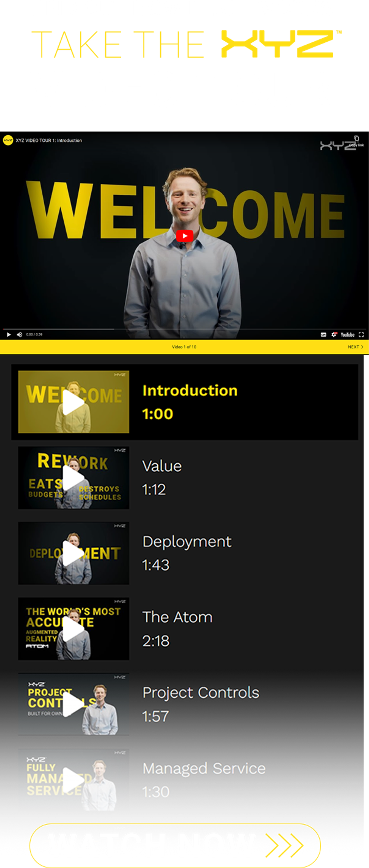Click the yellow triple-chevron arrows
This screenshot has height=868, width=369.
coord(285,845)
